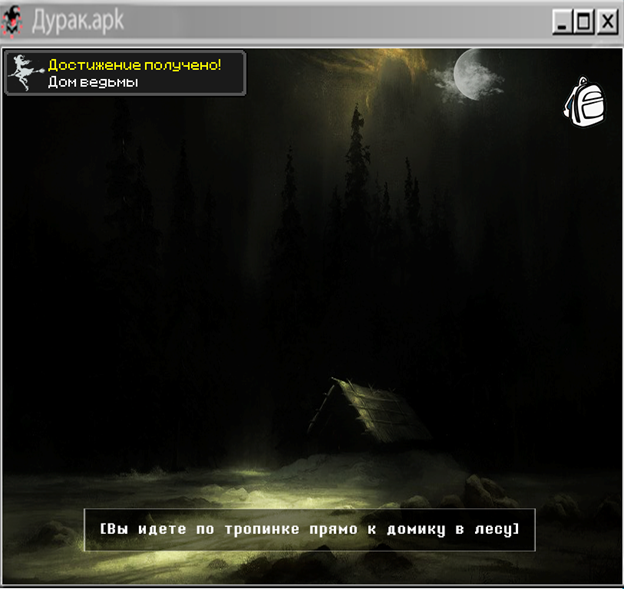Maximize the Дурак.apk window
The width and height of the screenshot is (624, 589).
tap(583, 21)
